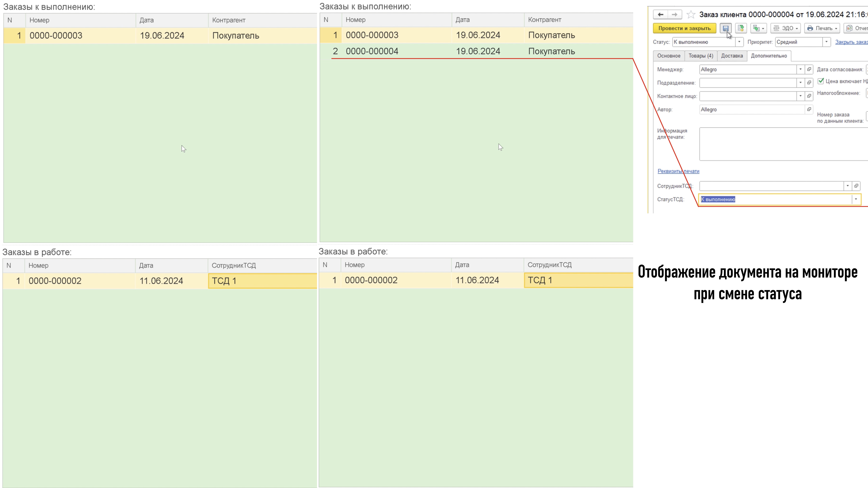Switch to the Доставка tab
868x488 pixels.
(732, 56)
